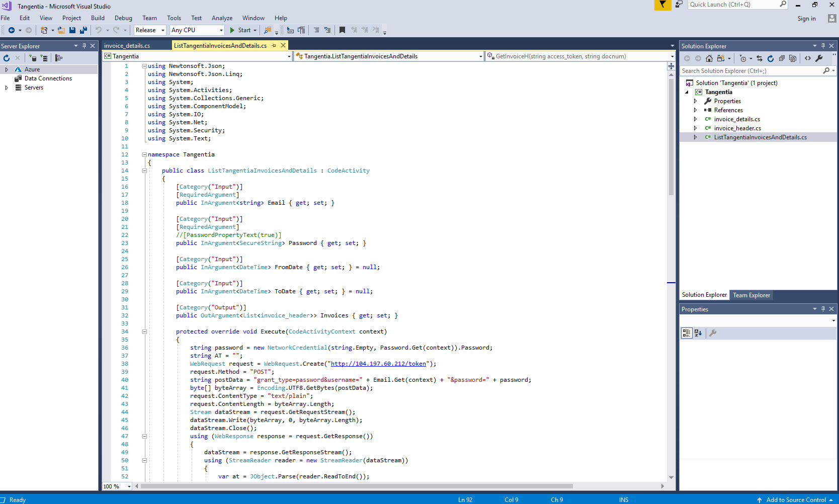This screenshot has height=504, width=839.
Task: Collapse all items in Solution Explorer
Action: click(x=782, y=58)
